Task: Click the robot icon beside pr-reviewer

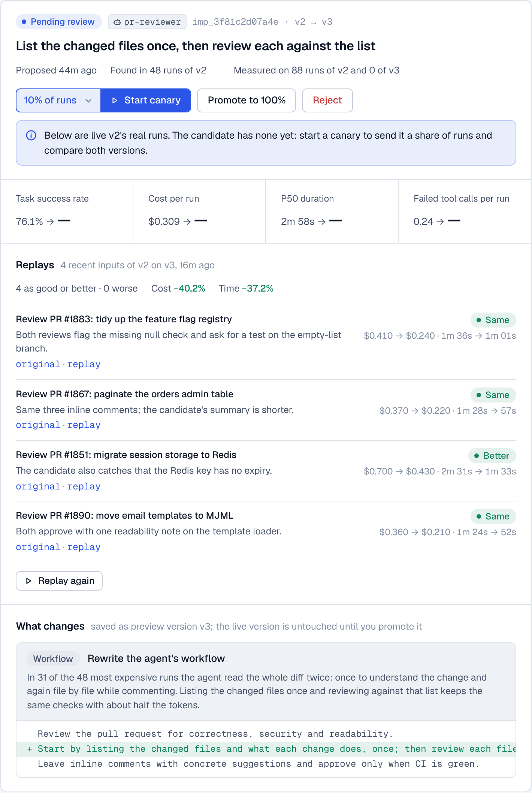Action: tap(117, 22)
